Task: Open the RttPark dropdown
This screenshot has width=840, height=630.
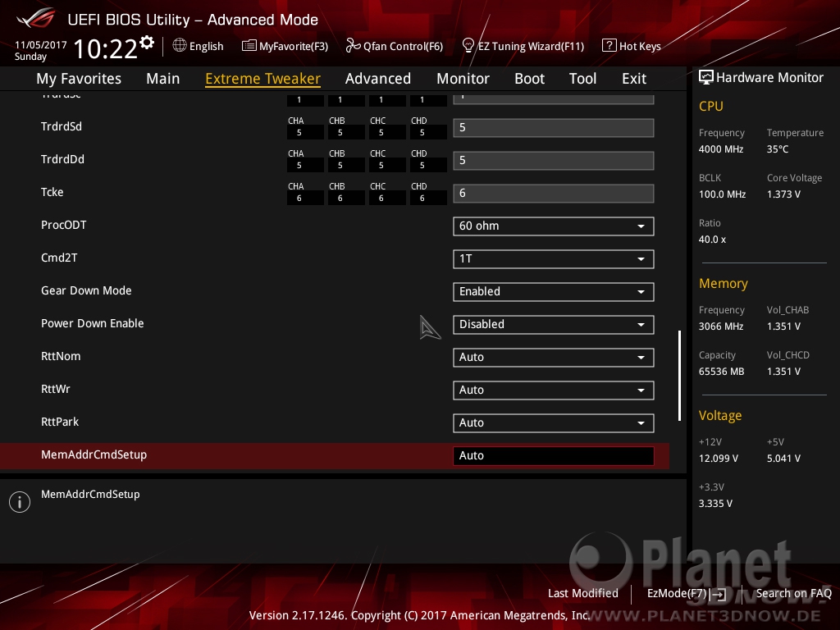Action: pyautogui.click(x=554, y=422)
